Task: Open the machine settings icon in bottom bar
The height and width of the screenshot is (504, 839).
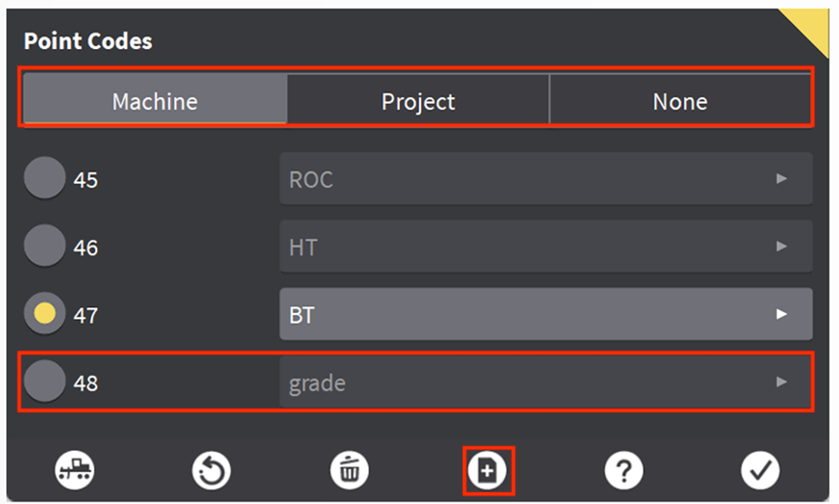Action: pos(75,470)
